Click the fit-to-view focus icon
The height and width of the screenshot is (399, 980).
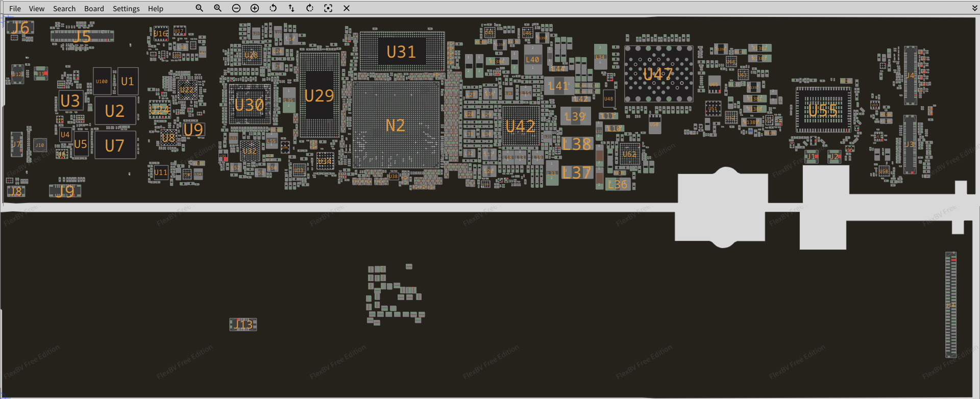(x=328, y=8)
